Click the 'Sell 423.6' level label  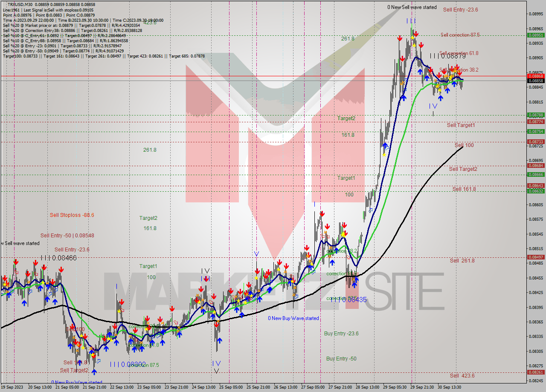(x=462, y=376)
